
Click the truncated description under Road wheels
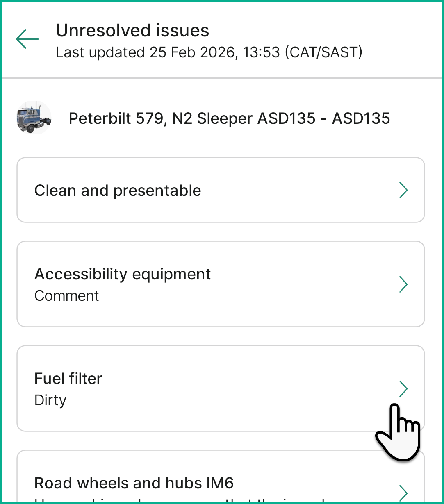pos(189,500)
